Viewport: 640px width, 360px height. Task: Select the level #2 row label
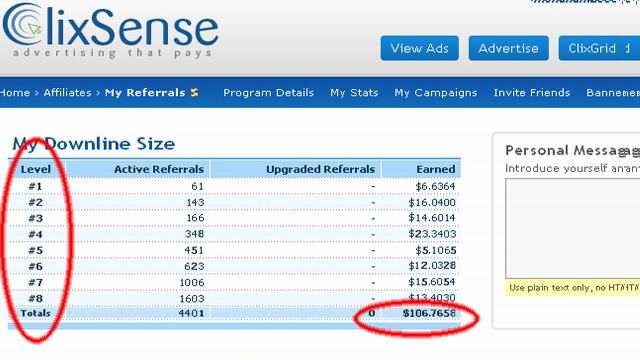(36, 202)
